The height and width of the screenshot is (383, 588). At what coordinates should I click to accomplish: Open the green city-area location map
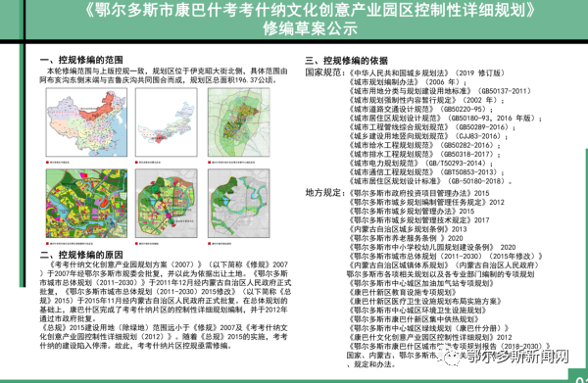(x=239, y=122)
